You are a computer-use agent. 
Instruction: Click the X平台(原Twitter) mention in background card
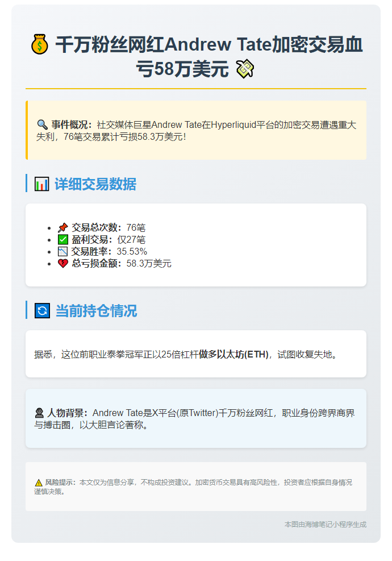point(185,413)
